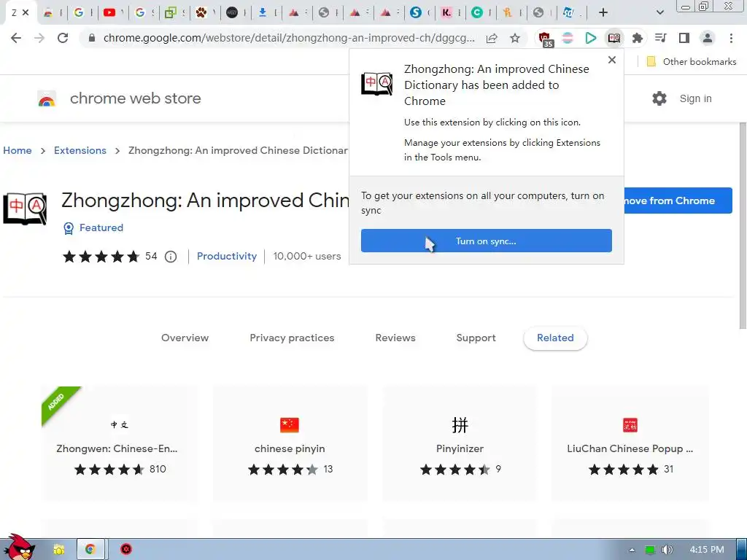
Task: Reload the current page
Action: pos(63,38)
